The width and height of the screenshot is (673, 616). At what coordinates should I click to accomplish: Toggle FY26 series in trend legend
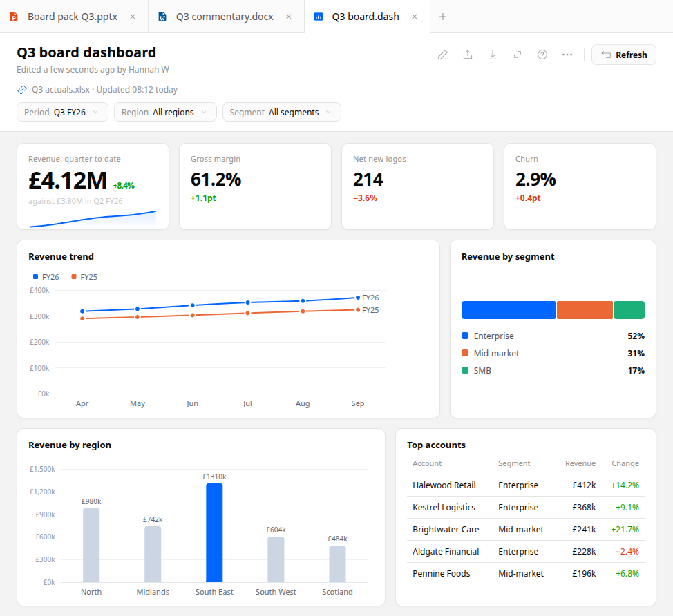click(46, 277)
